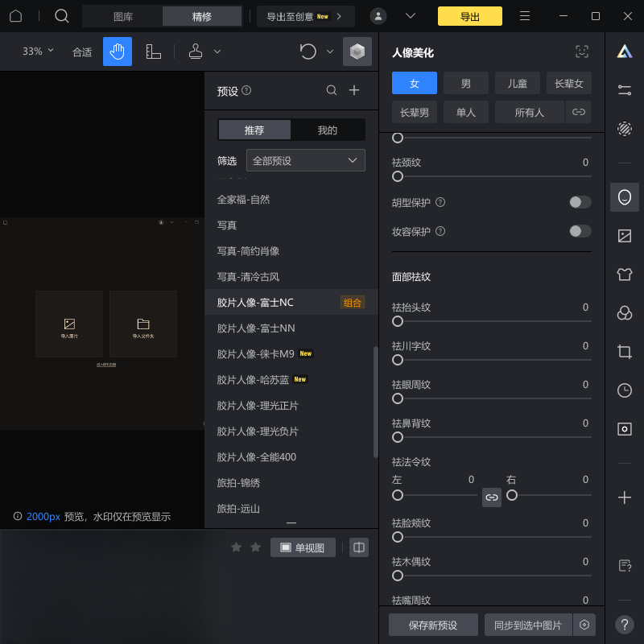Select the hand pan tool
The image size is (644, 644).
pyautogui.click(x=118, y=52)
